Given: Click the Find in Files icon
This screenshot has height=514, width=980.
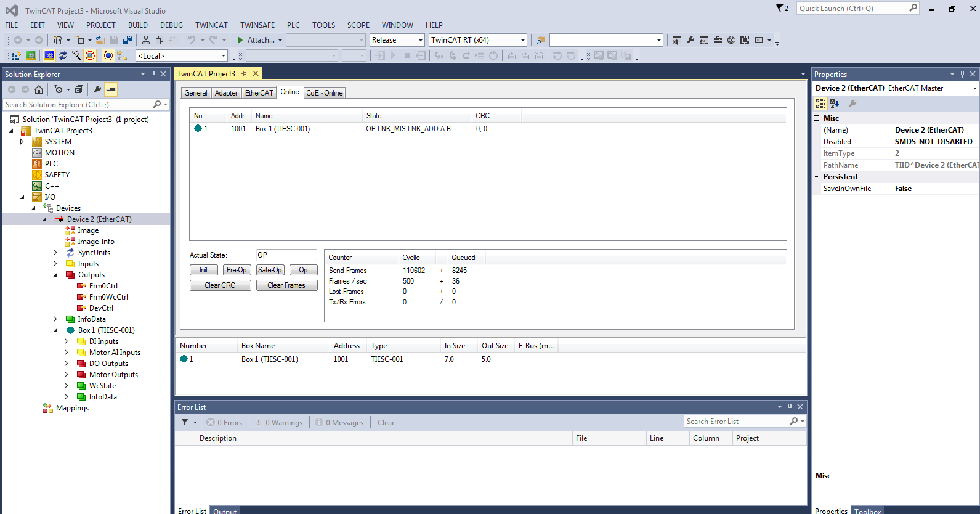Looking at the screenshot, I should [541, 40].
